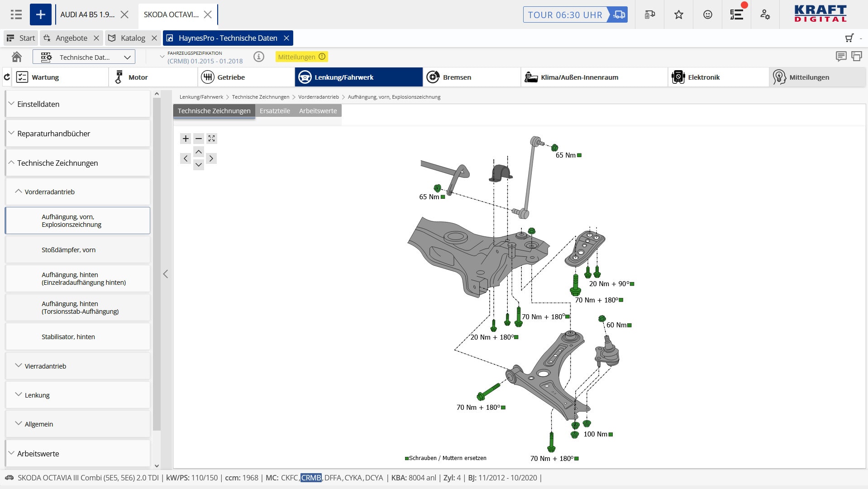Open the favorites star icon
The height and width of the screenshot is (489, 868).
click(x=678, y=14)
